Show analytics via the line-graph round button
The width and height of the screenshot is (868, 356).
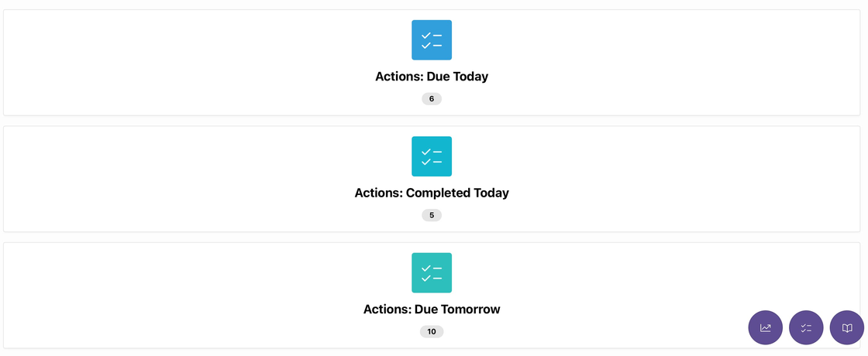[766, 327]
